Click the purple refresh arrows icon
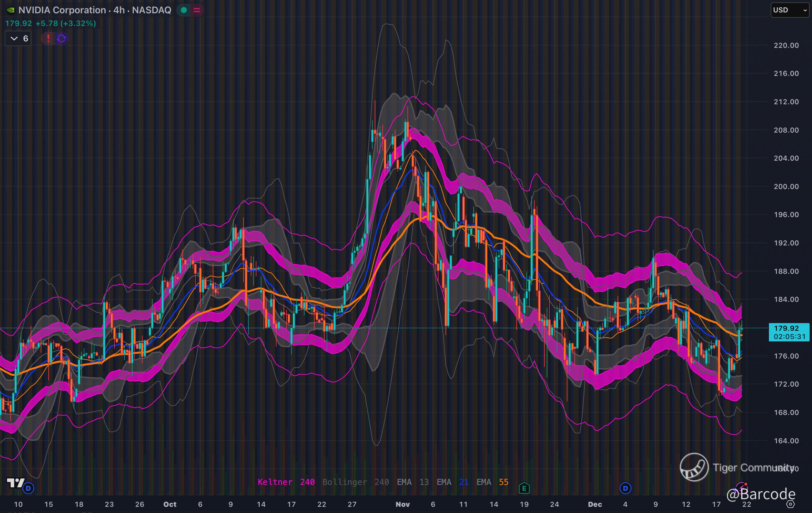 click(x=61, y=38)
